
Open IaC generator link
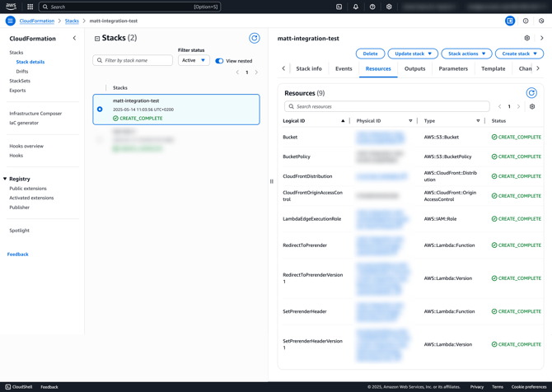pos(24,123)
